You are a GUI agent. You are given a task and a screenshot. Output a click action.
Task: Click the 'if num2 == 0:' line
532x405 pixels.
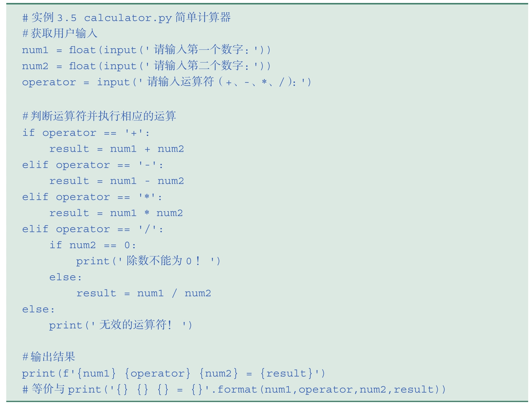pyautogui.click(x=93, y=245)
